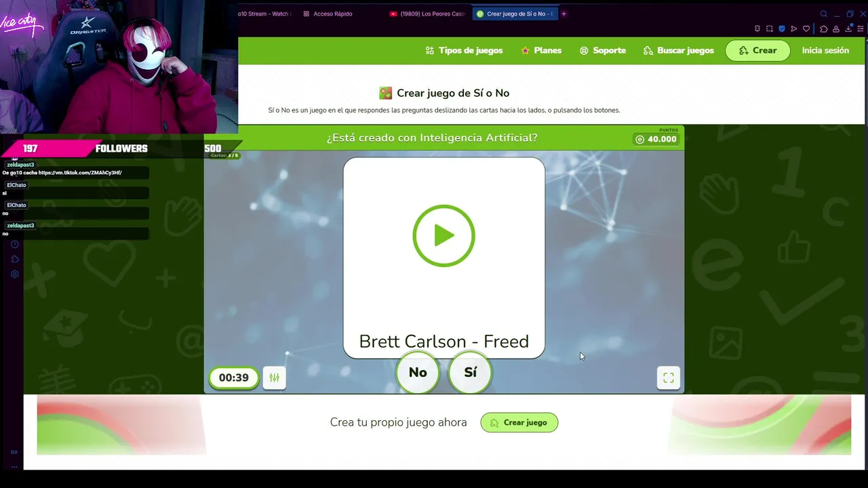Click the Crear juego de Sí o No heading
The image size is (868, 488).
[x=453, y=93]
